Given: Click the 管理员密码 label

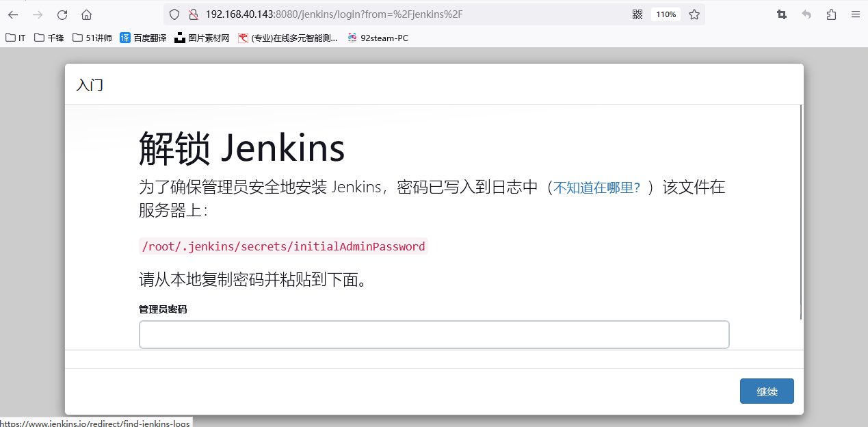Looking at the screenshot, I should (x=163, y=309).
